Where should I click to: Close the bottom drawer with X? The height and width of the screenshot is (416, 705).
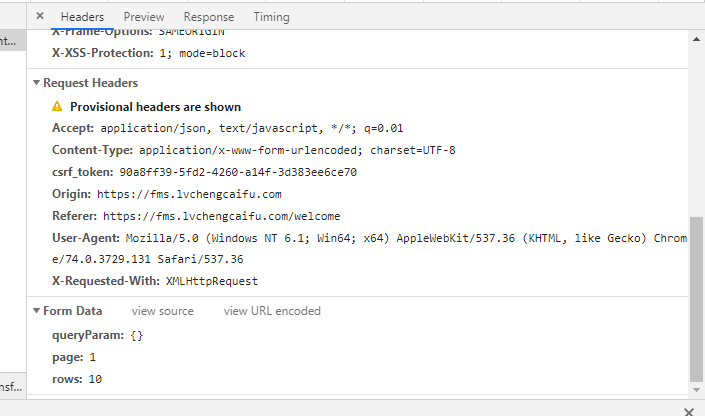point(688,410)
